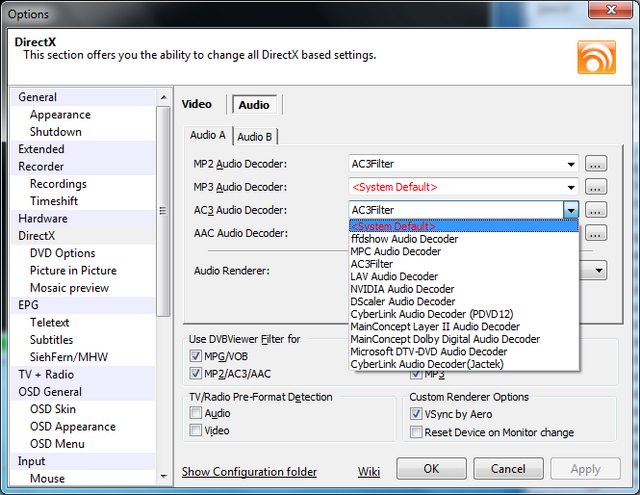This screenshot has height=495, width=640.
Task: Choose ffdshow Audio Decoder option
Action: 464,239
